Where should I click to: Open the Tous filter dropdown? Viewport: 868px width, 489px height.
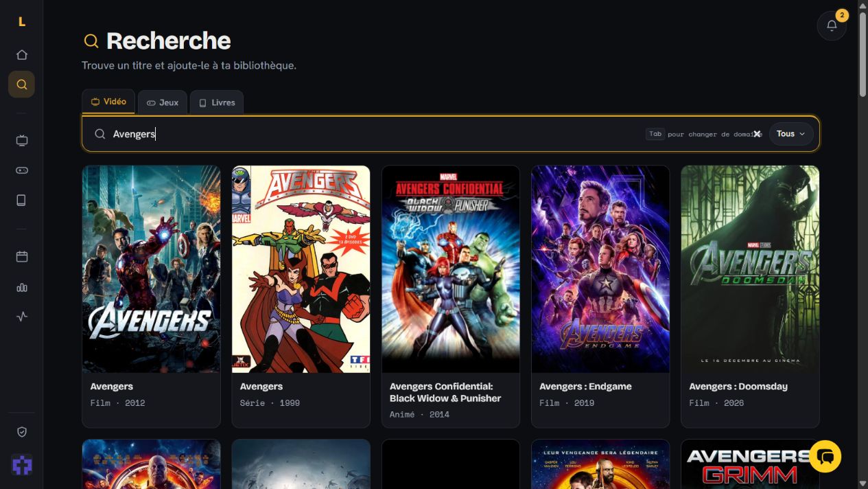(791, 134)
